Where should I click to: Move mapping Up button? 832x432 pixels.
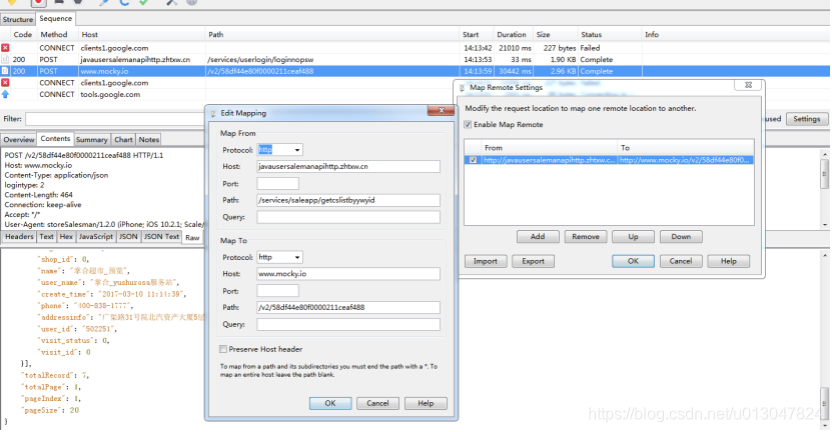[x=633, y=237]
